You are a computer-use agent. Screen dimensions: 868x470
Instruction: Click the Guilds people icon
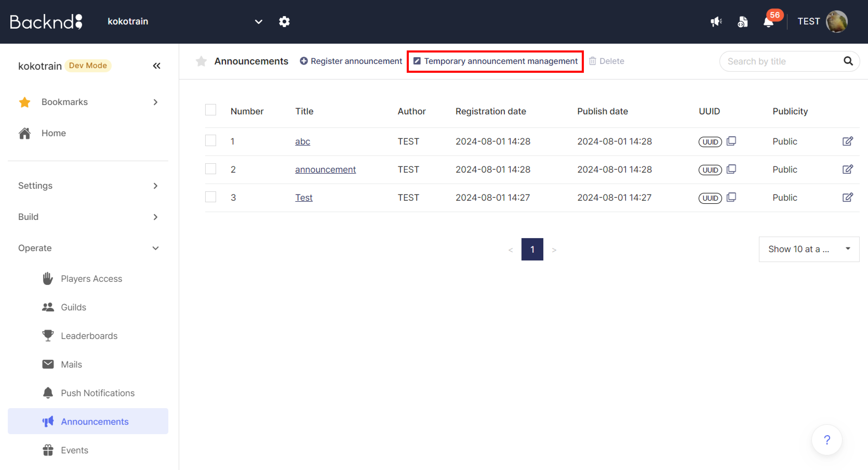click(48, 307)
